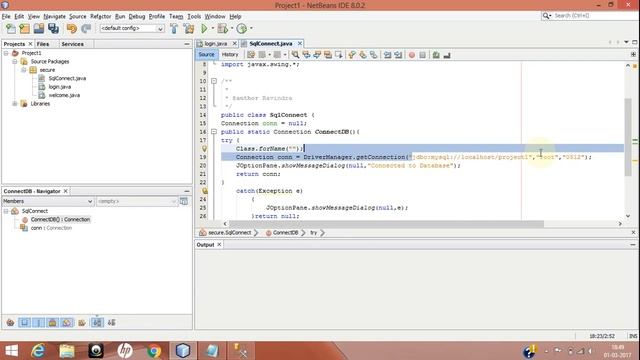Open the Run Project dropdown arrow
The width and height of the screenshot is (640, 360).
(x=212, y=28)
